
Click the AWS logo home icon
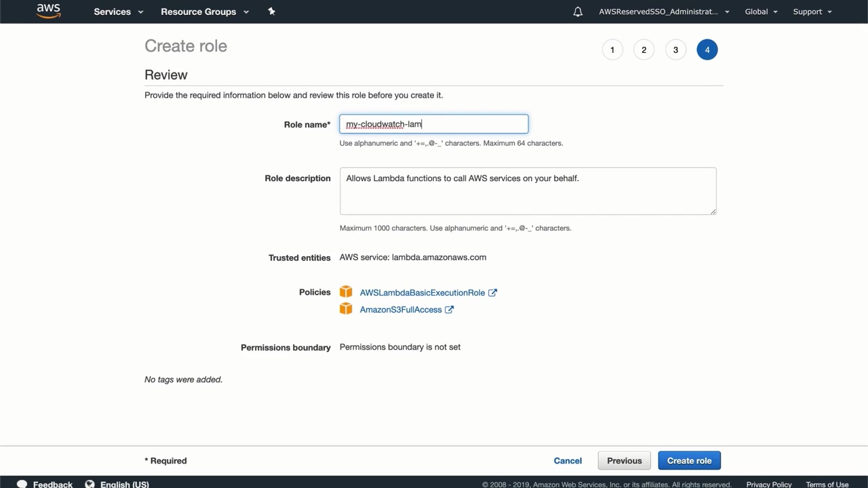coord(48,12)
